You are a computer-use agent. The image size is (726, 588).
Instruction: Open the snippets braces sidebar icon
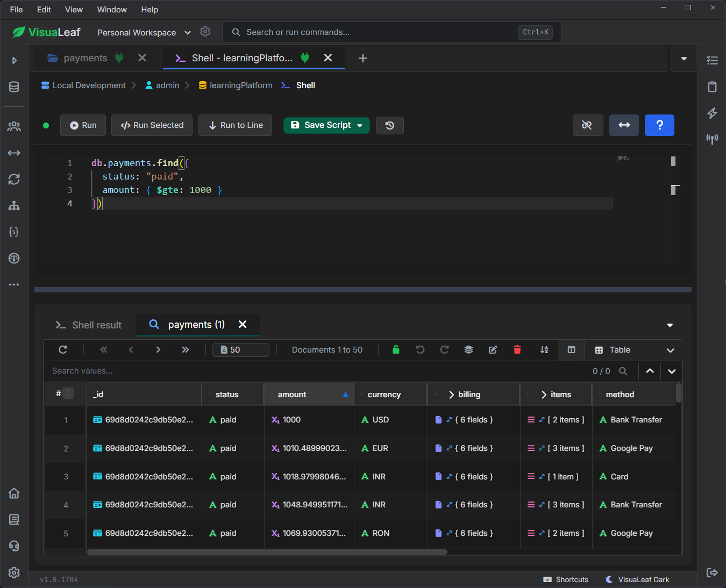click(x=14, y=232)
